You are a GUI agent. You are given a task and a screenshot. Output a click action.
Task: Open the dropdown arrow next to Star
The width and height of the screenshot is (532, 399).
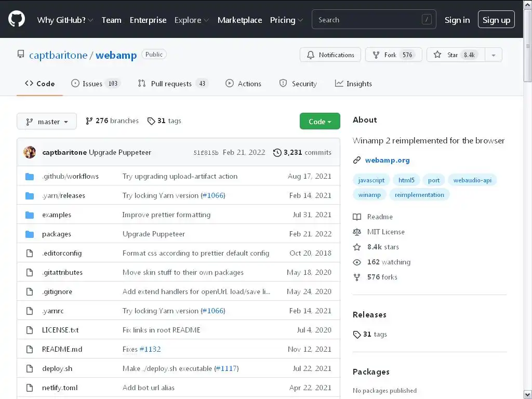tap(494, 55)
